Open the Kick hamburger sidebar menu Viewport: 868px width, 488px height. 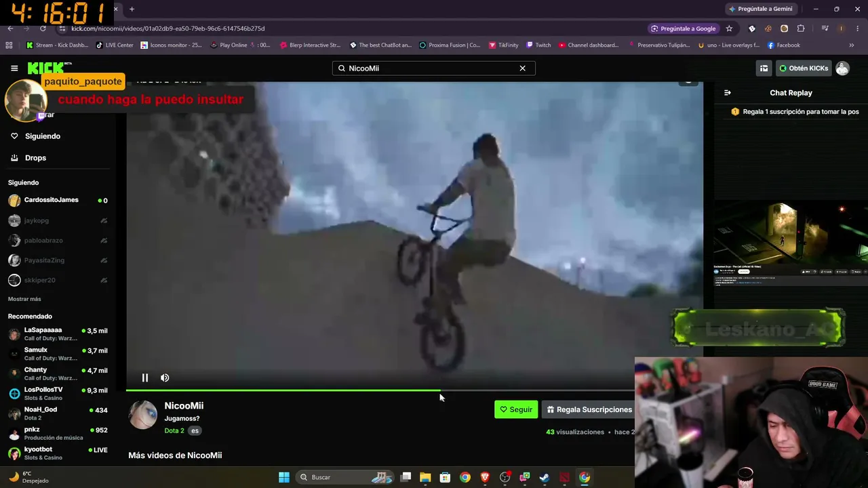(14, 68)
